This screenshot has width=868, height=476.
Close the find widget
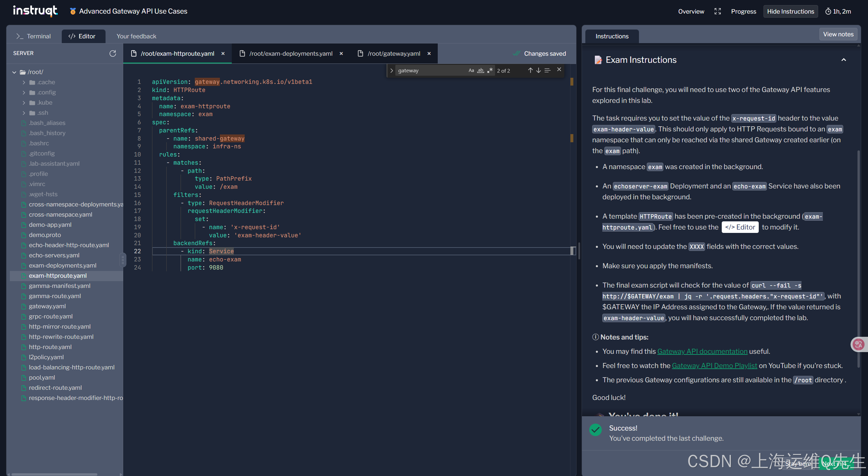tap(559, 70)
